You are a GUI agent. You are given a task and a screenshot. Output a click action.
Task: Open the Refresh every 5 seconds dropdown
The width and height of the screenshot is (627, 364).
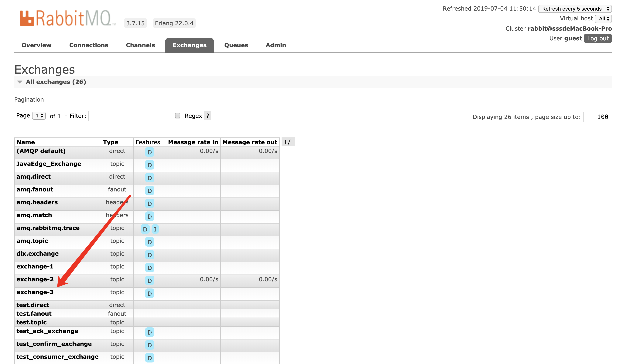pos(574,9)
